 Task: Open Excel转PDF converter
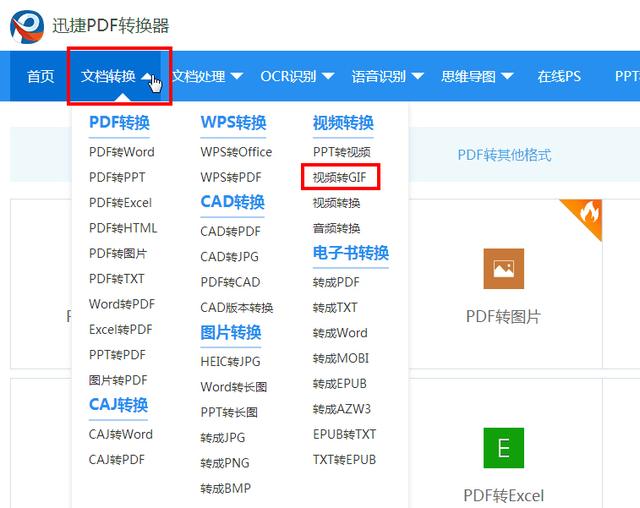coord(120,329)
